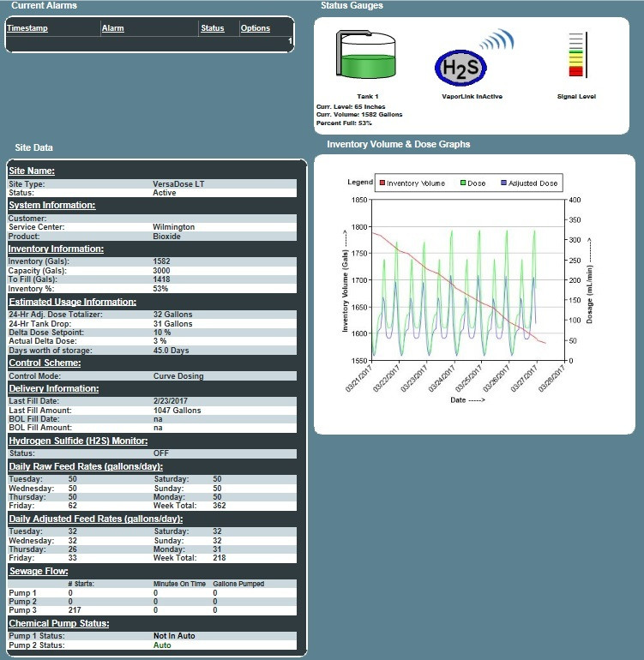The width and height of the screenshot is (644, 660).
Task: Sort alarms by Timestamp column header
Action: pyautogui.click(x=28, y=28)
